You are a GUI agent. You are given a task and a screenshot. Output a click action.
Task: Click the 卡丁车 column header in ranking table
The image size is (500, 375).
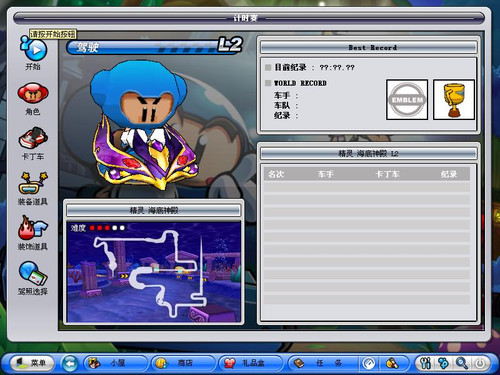(x=387, y=174)
